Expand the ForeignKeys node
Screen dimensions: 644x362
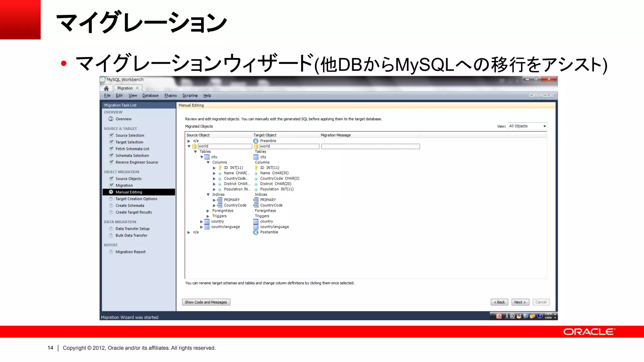pos(208,211)
